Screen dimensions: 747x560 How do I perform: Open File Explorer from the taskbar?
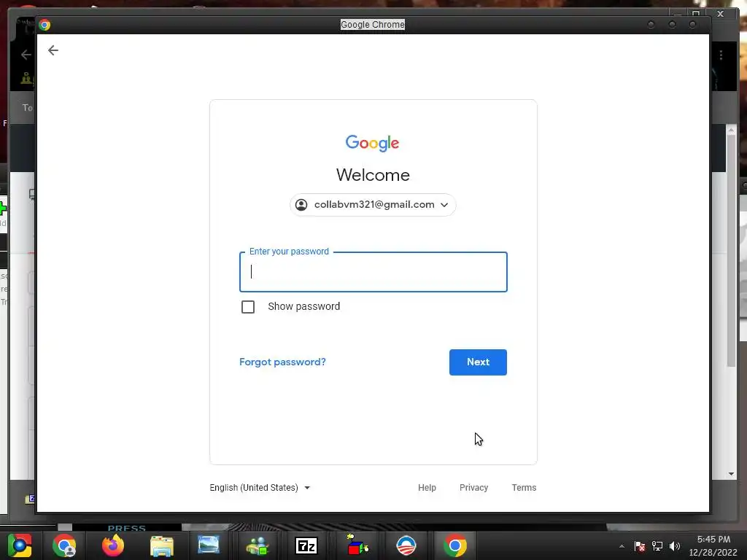coord(162,545)
